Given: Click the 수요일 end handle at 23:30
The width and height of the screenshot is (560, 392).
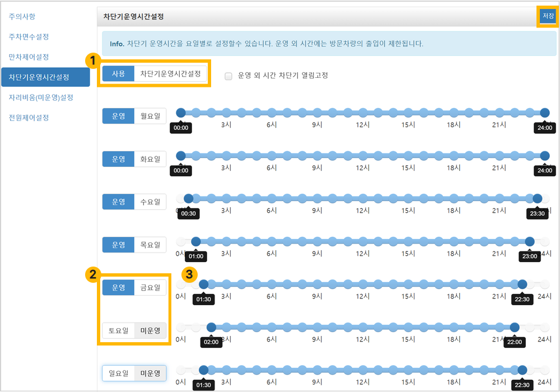Looking at the screenshot, I should [x=537, y=198].
